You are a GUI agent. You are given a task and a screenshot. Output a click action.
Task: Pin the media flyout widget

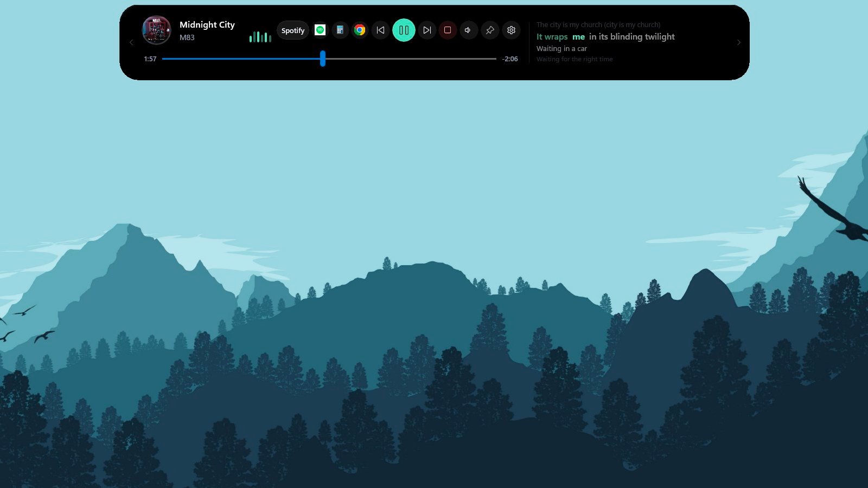click(490, 30)
